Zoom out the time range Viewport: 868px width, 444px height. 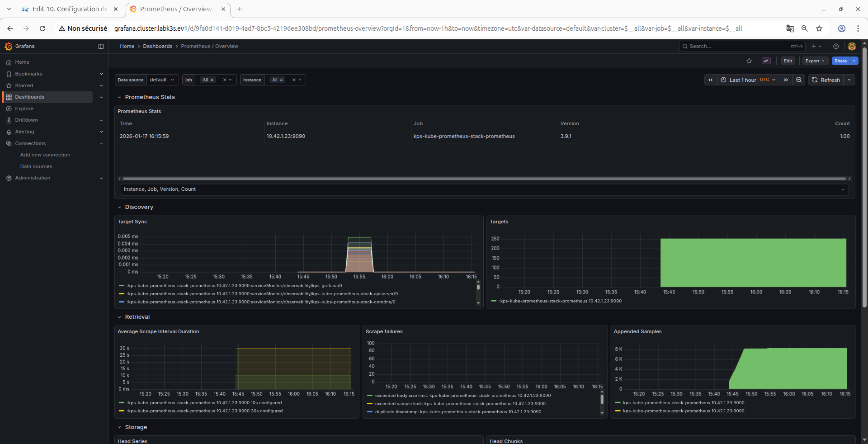coord(799,80)
